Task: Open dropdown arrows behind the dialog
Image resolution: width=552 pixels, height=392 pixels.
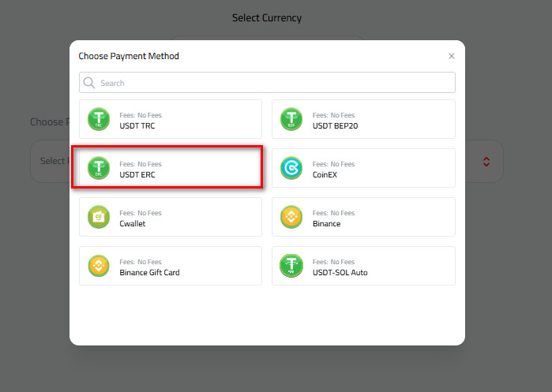Action: click(x=486, y=162)
